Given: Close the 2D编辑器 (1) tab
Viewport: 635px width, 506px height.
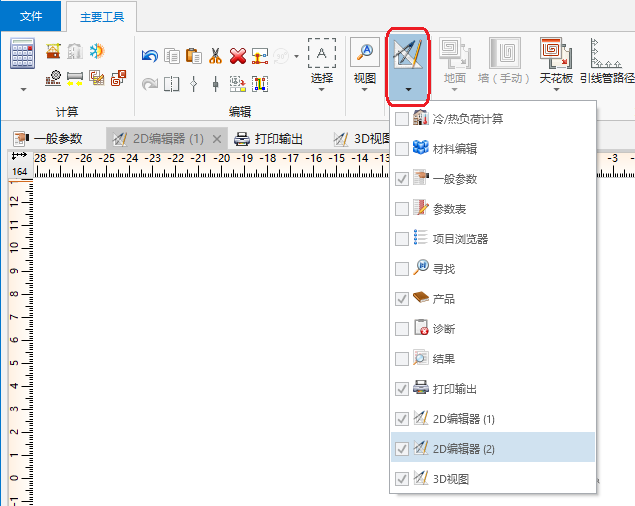Looking at the screenshot, I should point(217,139).
